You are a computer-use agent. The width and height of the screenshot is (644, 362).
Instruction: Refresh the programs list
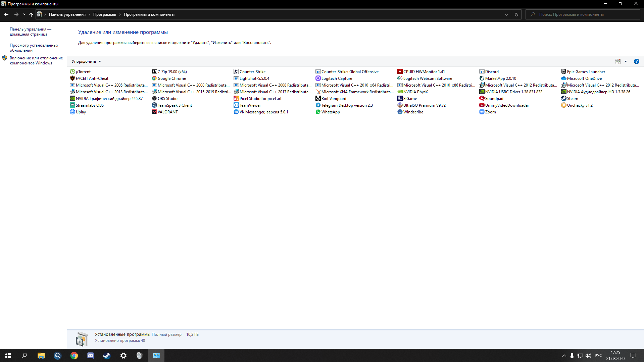pos(516,14)
